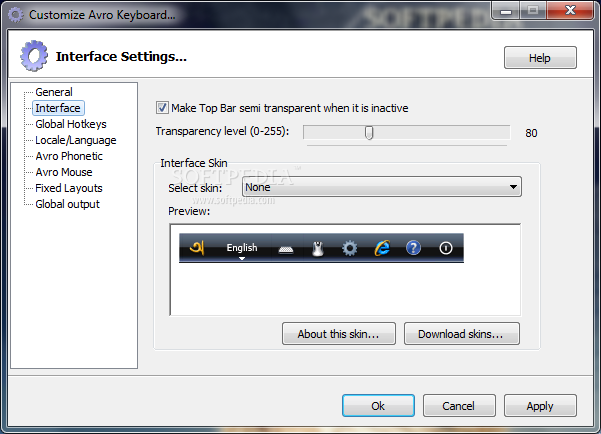Click About this skin button
The image size is (601, 434).
coord(339,334)
